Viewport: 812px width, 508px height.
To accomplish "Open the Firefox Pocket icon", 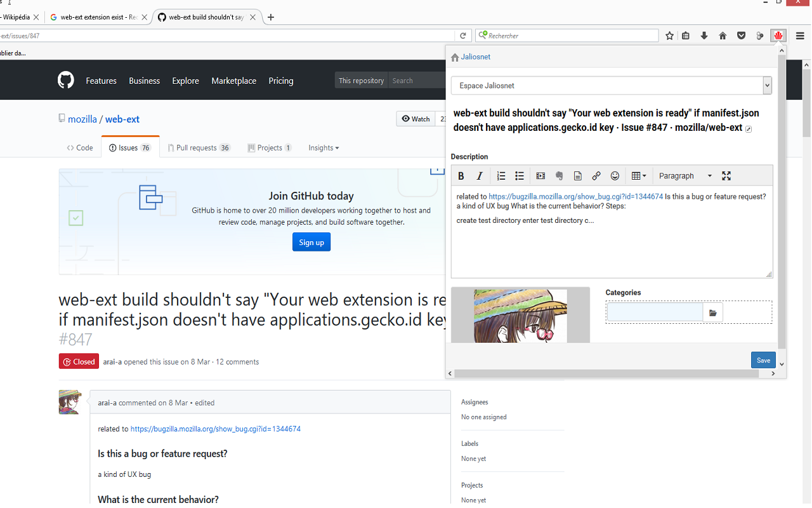I will click(741, 36).
